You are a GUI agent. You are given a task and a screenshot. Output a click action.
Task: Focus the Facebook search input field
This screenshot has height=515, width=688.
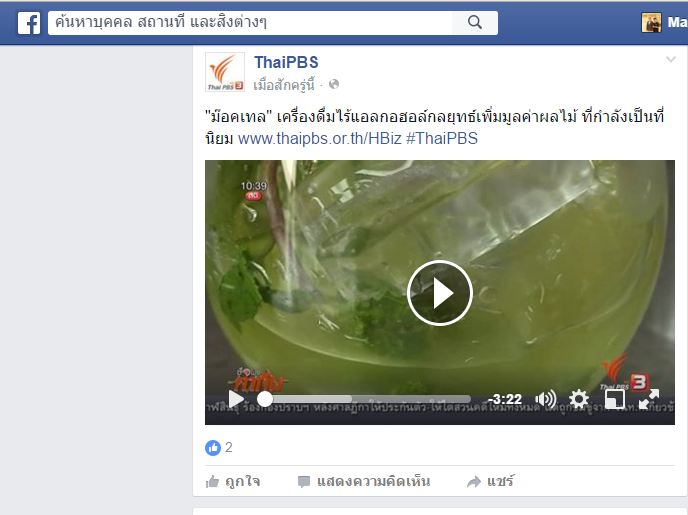[x=250, y=22]
